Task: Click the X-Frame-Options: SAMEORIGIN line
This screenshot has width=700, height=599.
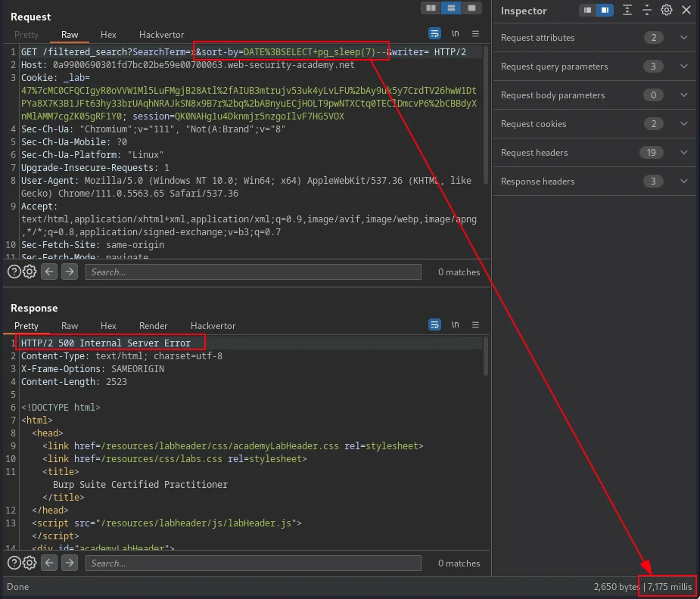Action: click(92, 368)
